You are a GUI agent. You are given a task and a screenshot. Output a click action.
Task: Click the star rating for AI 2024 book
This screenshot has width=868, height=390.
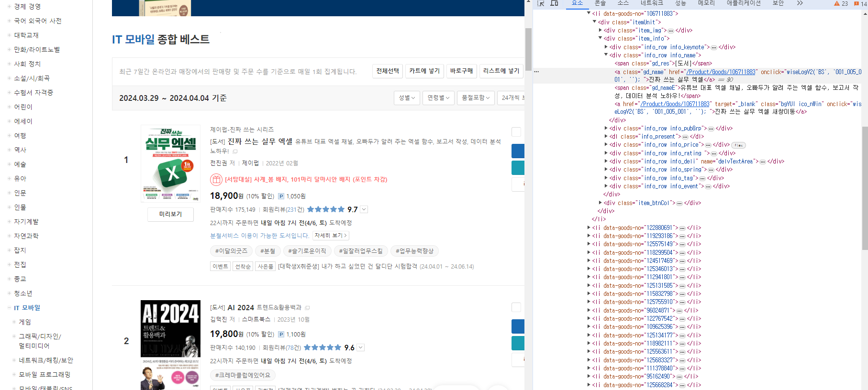coord(323,347)
